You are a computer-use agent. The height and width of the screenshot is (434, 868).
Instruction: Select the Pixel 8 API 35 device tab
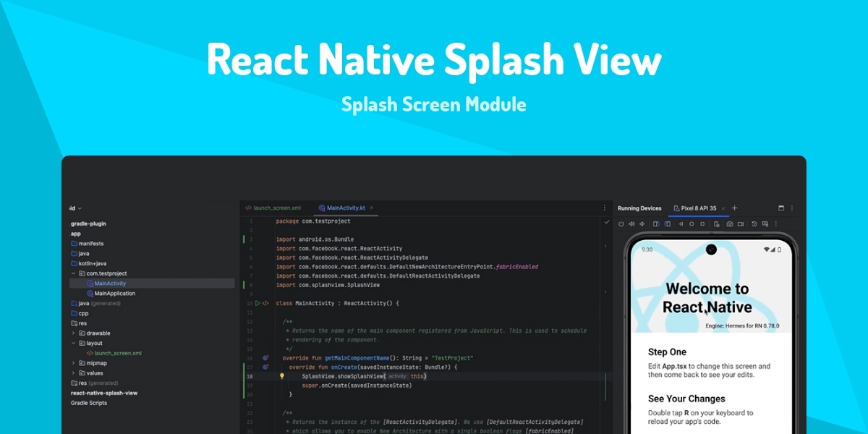698,208
